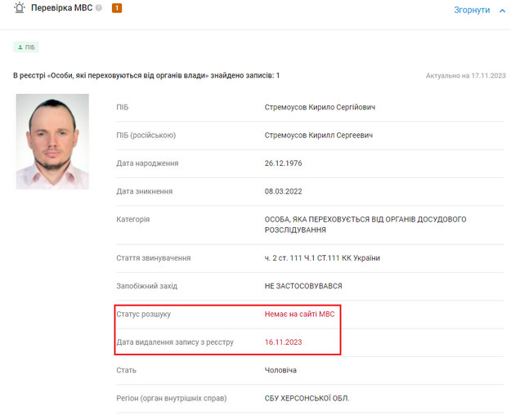Select the Перевірка МВС section title
This screenshot has height=420, width=511.
coord(61,9)
